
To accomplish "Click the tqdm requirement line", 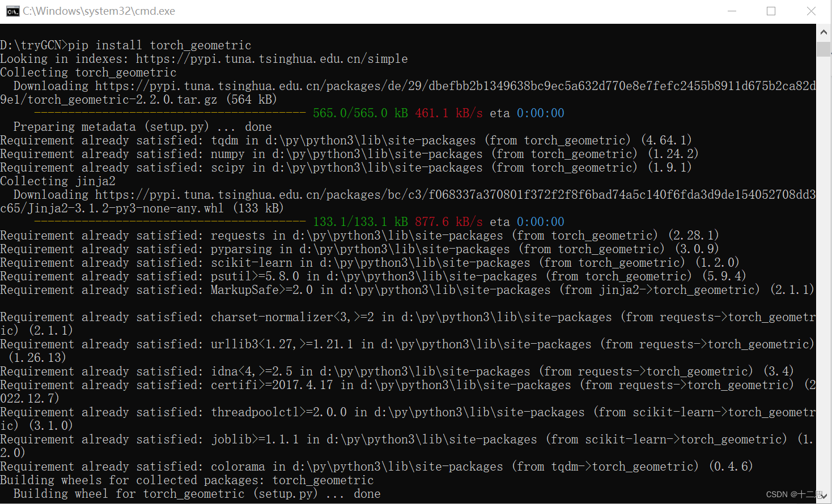I will click(x=346, y=140).
